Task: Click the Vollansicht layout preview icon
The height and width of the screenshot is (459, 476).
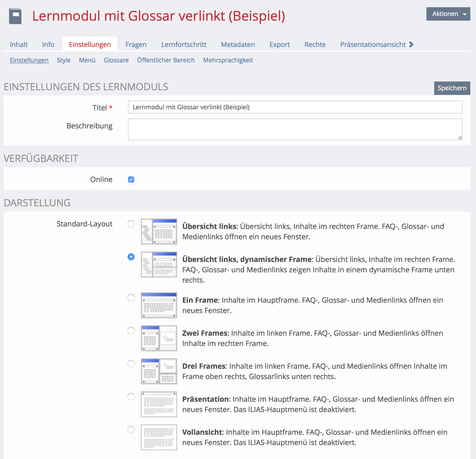Action: tap(159, 437)
